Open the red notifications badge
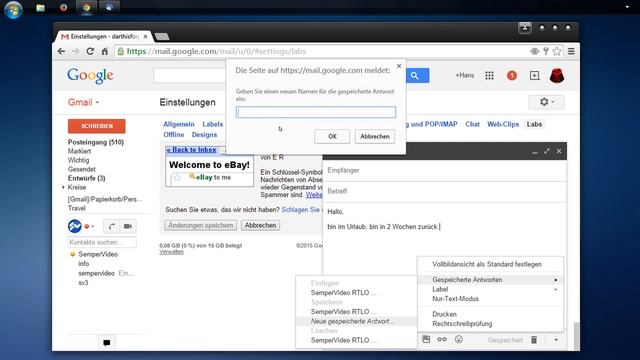This screenshot has height=360, width=640. pyautogui.click(x=512, y=76)
